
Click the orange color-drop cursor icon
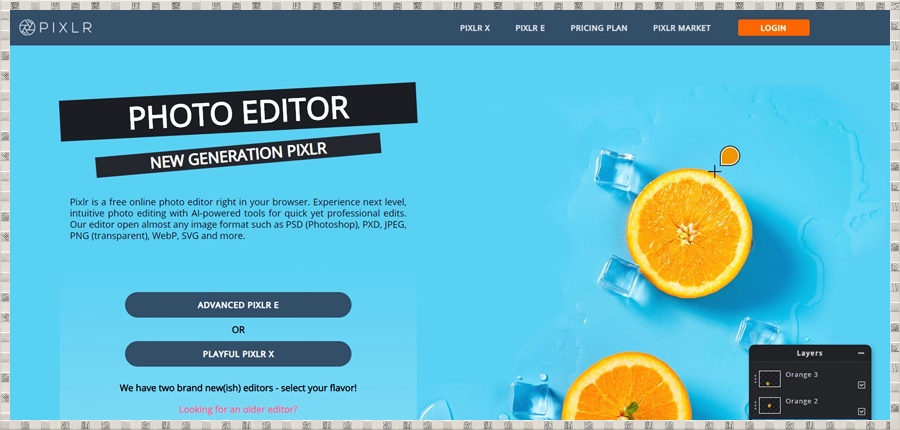729,156
